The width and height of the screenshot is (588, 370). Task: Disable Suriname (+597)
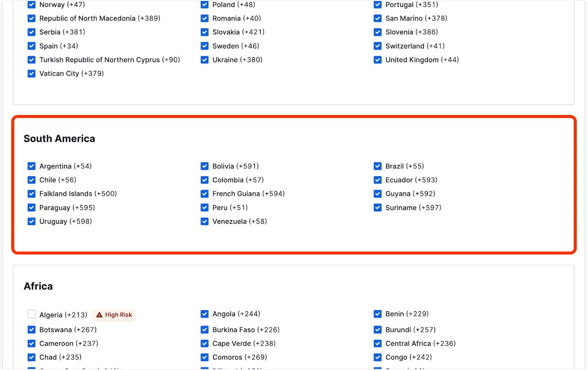click(378, 208)
